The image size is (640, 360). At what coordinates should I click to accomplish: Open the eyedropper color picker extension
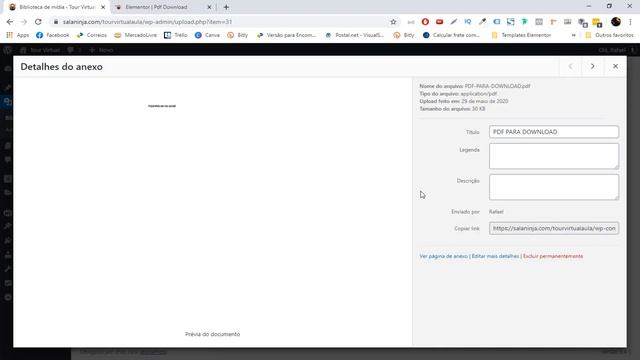point(482,22)
